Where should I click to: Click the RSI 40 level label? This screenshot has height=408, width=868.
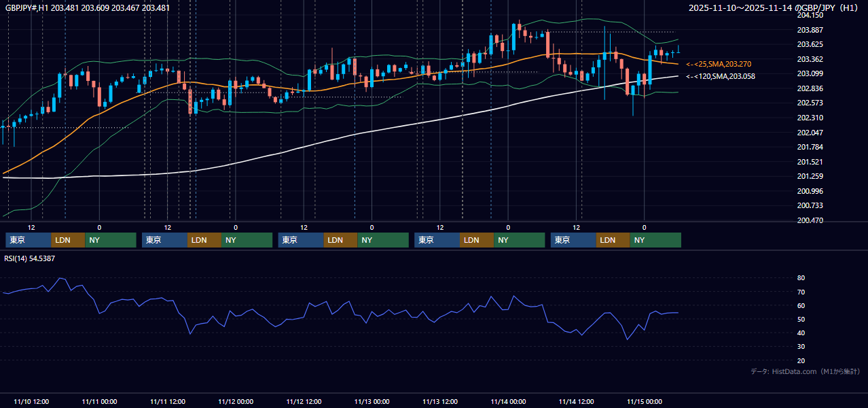pyautogui.click(x=801, y=333)
